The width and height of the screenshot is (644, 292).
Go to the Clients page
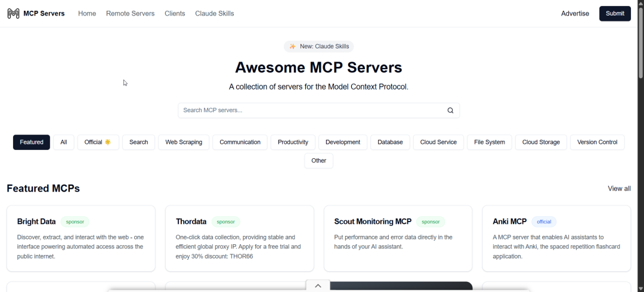175,14
